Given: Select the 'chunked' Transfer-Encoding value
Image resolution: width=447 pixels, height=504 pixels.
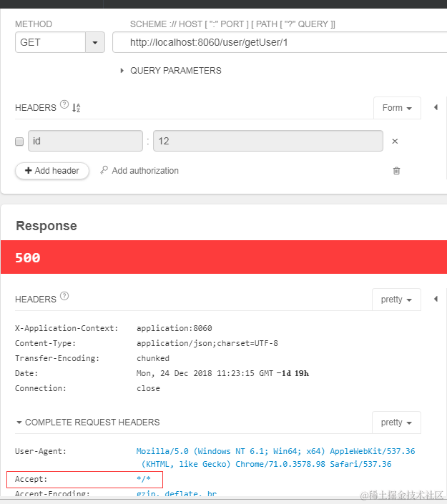Looking at the screenshot, I should tap(153, 358).
